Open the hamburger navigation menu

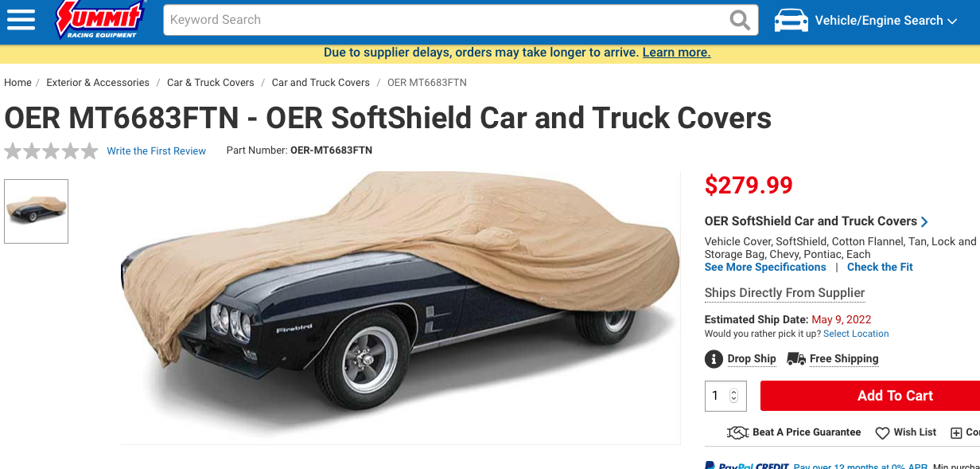point(21,19)
